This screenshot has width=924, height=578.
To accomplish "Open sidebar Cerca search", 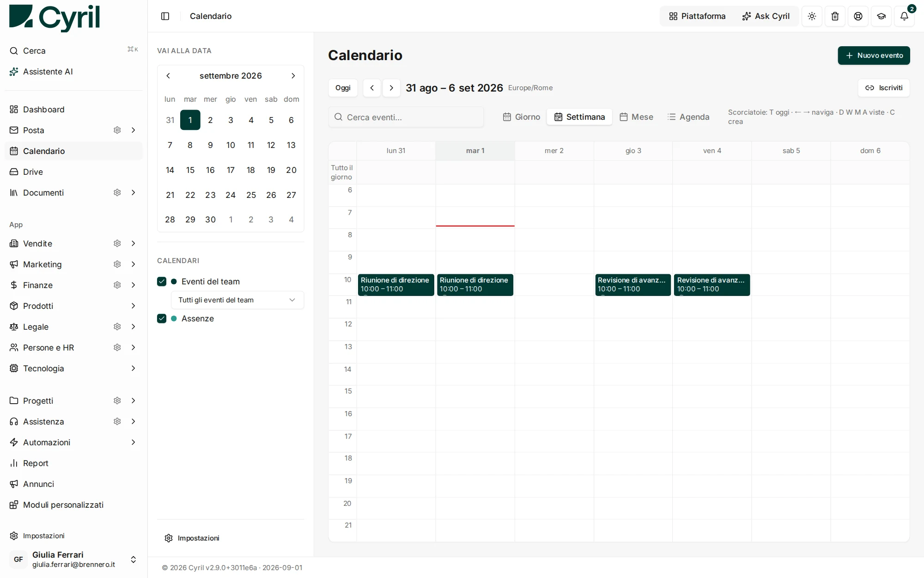I will point(74,51).
